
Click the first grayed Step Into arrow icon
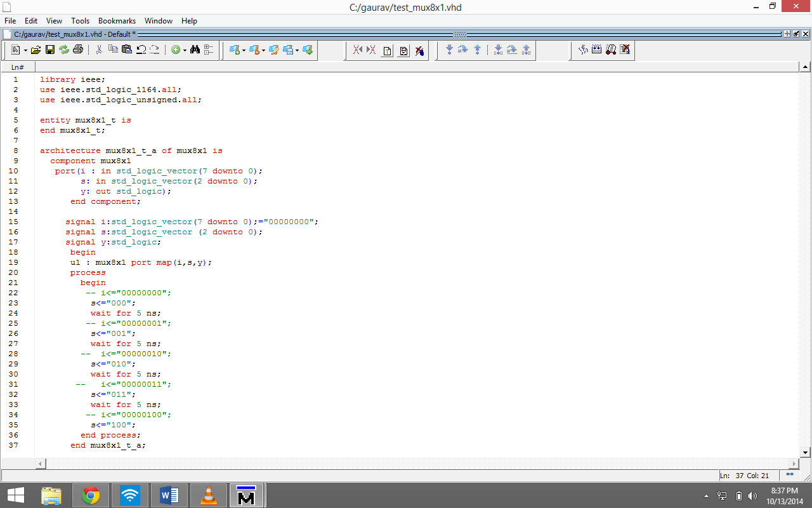click(x=449, y=50)
